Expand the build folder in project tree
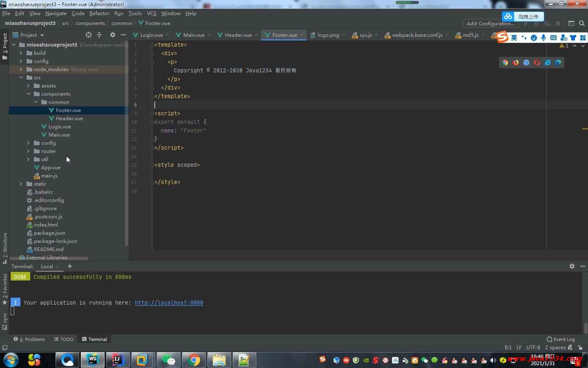The width and height of the screenshot is (588, 368). pyautogui.click(x=21, y=53)
